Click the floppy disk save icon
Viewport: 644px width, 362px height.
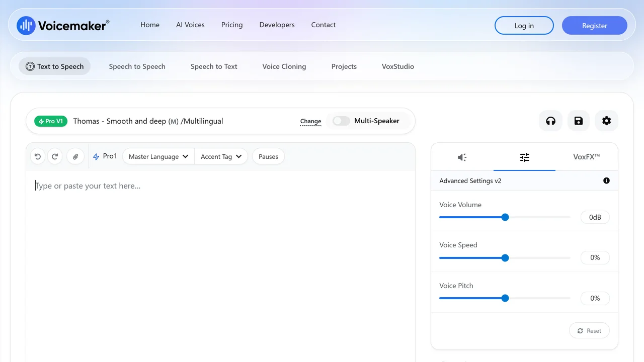(x=579, y=121)
